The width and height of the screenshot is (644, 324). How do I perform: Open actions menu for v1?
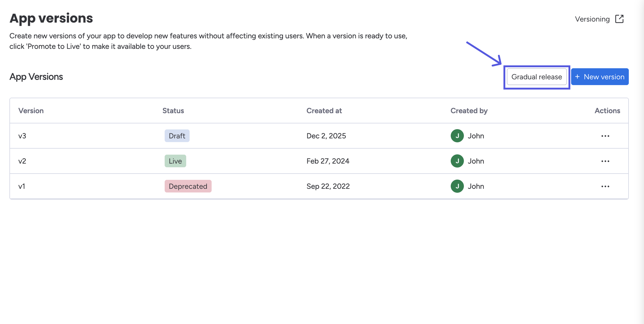pos(605,186)
